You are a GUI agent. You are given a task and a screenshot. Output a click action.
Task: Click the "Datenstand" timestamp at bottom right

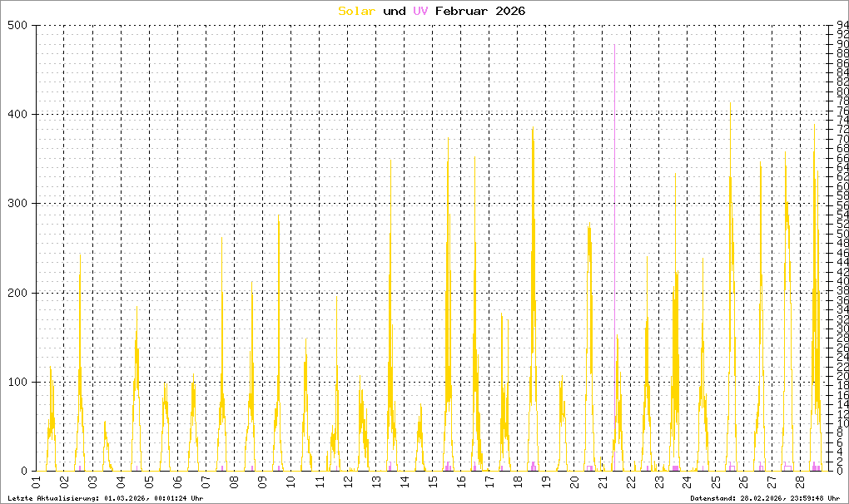click(765, 497)
